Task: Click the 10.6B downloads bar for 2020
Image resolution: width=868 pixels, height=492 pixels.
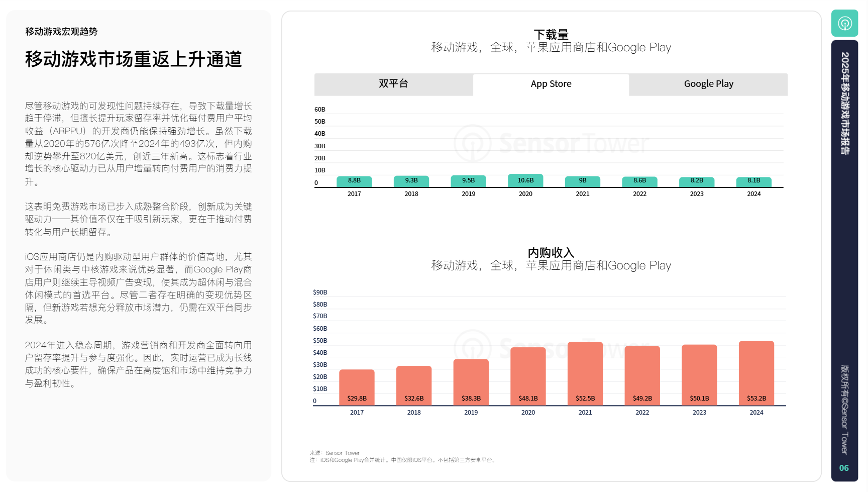Action: tap(525, 180)
